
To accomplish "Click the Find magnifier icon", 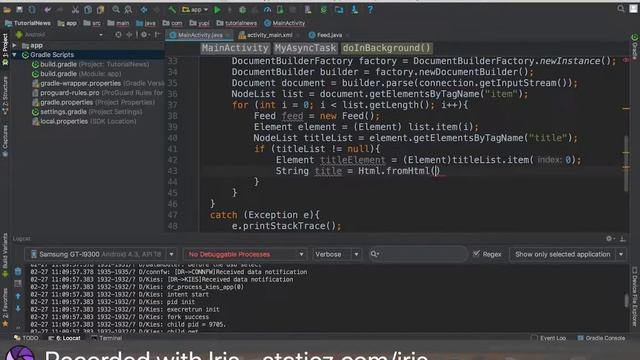I will pos(116,9).
